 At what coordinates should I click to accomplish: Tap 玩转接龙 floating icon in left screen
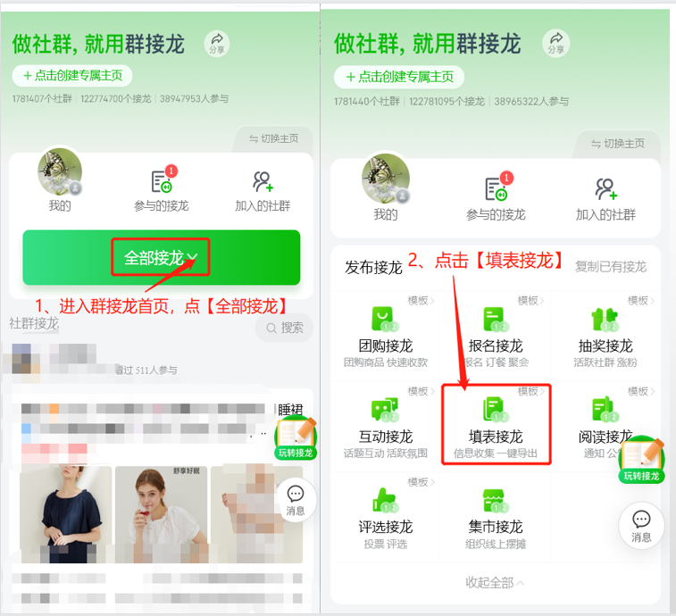coord(296,437)
